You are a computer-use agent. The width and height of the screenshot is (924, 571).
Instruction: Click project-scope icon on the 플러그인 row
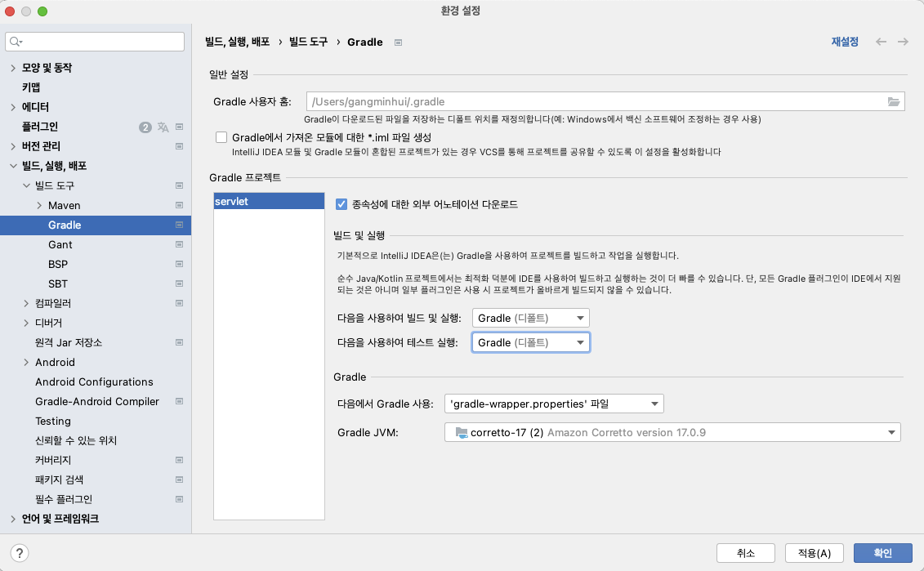click(x=179, y=127)
